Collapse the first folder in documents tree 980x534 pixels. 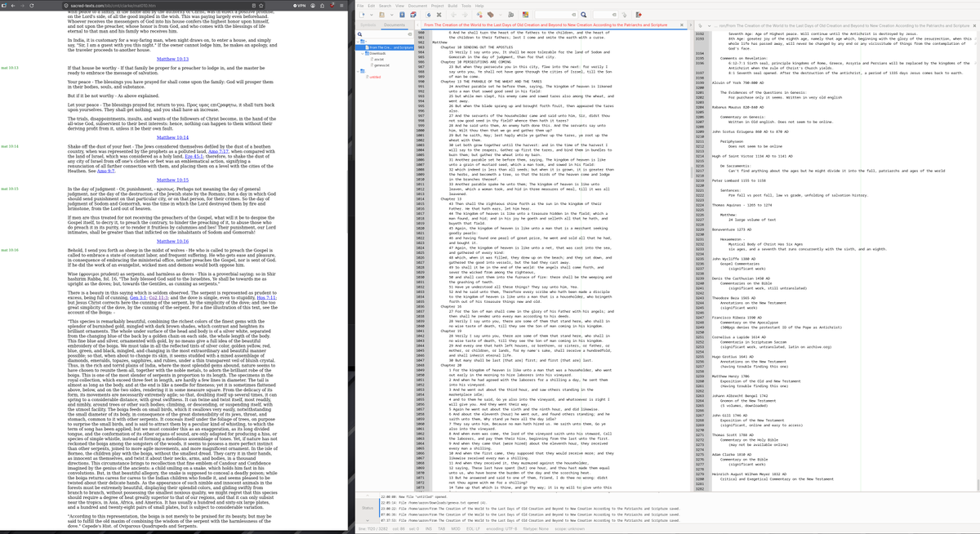[358, 42]
